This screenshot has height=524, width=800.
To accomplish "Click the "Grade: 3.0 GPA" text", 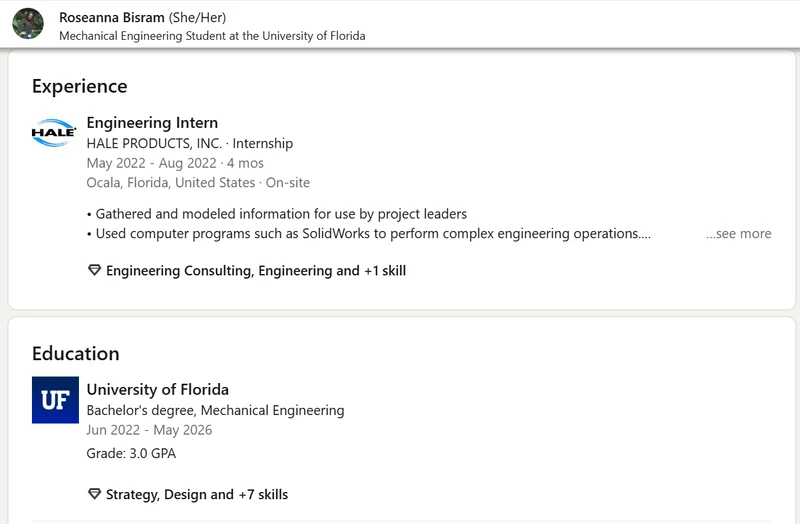I will (x=131, y=453).
